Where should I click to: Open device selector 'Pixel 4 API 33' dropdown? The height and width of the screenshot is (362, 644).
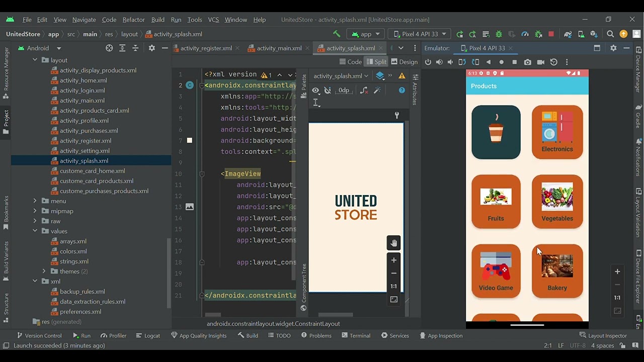click(420, 34)
